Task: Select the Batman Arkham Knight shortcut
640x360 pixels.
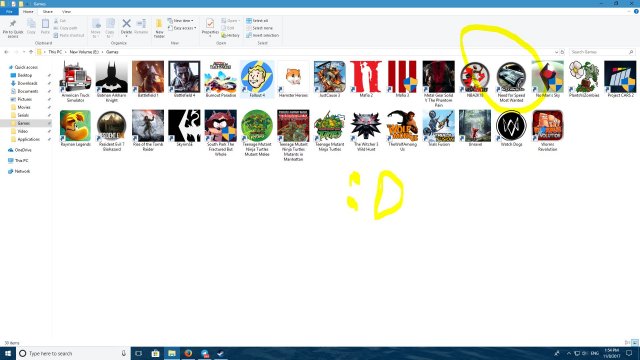Action: [x=111, y=81]
